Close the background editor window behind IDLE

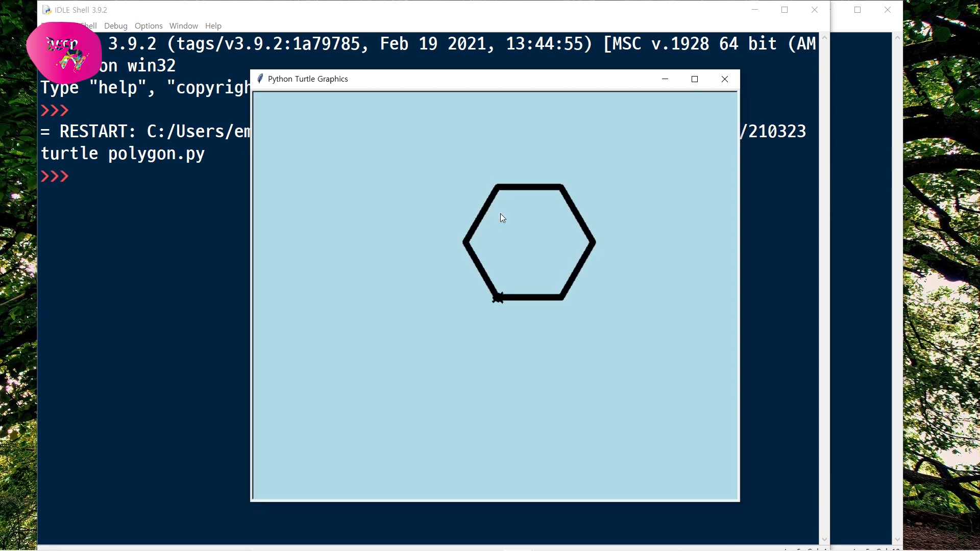click(888, 10)
